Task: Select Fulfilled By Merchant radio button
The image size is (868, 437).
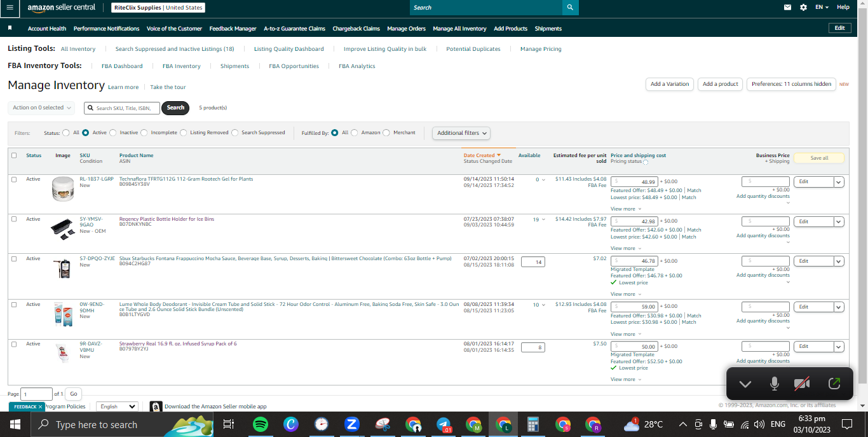Action: click(387, 132)
